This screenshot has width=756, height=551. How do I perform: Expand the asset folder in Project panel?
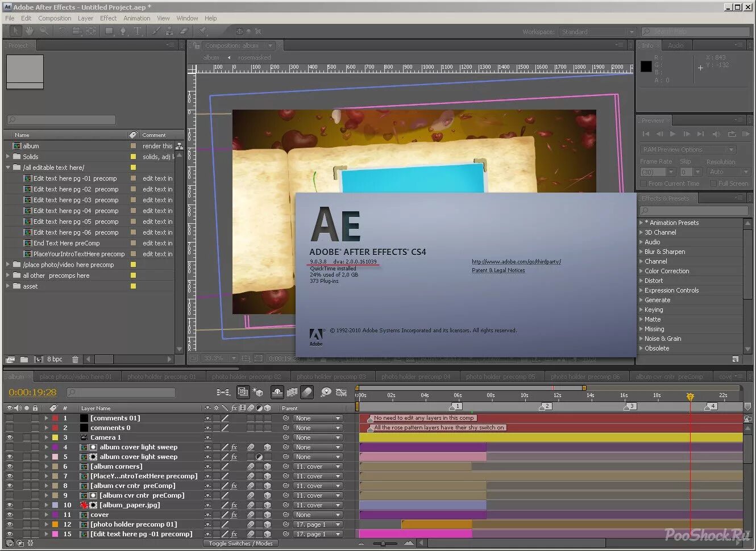tap(8, 286)
